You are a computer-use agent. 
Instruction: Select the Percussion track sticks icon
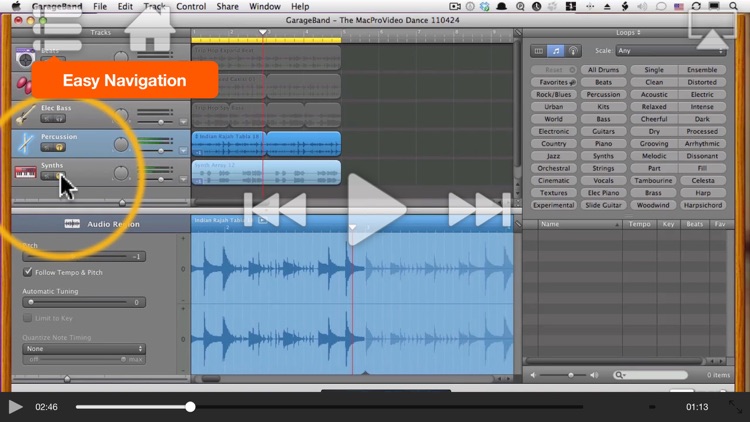[x=25, y=143]
